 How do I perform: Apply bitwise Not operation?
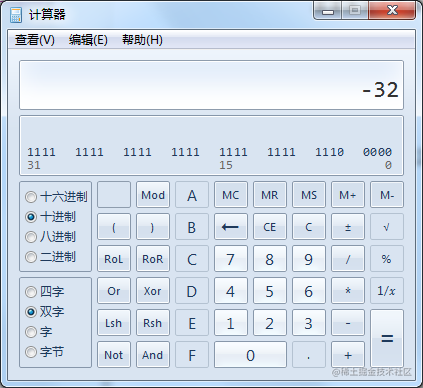(114, 355)
